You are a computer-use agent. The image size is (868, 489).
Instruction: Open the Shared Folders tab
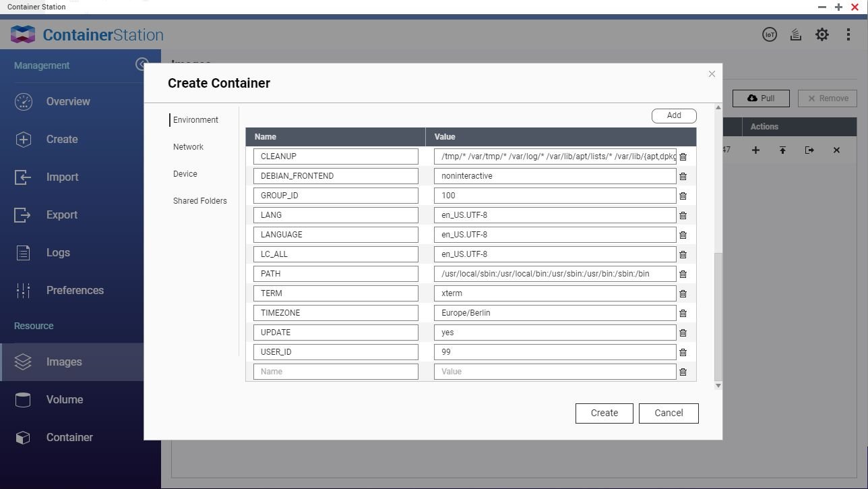pos(199,201)
